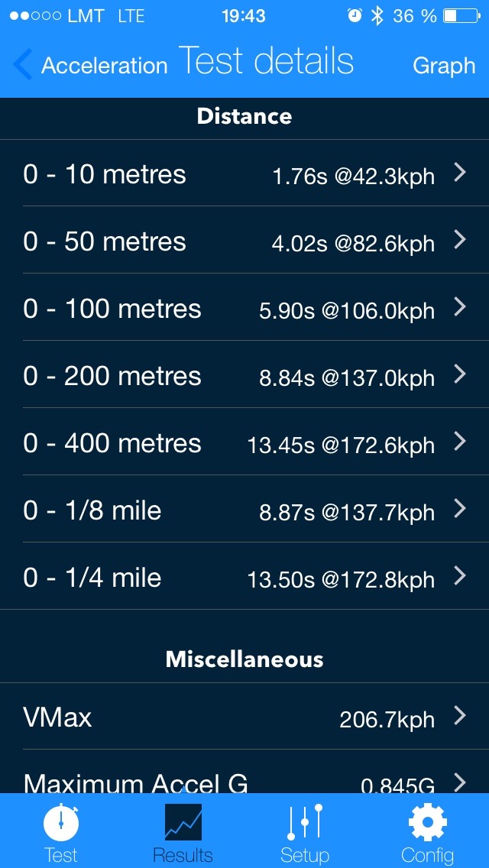Open the Results chart icon tab
The width and height of the screenshot is (489, 868).
pyautogui.click(x=183, y=823)
